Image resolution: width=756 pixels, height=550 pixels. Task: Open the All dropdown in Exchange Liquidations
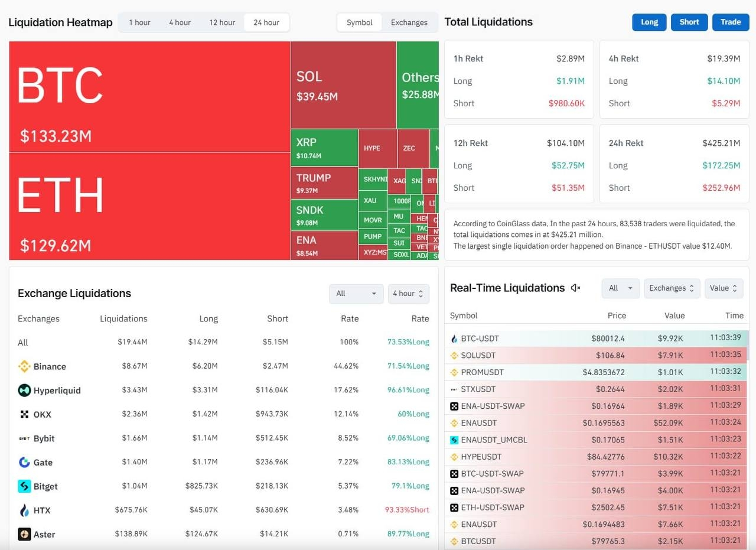(356, 294)
